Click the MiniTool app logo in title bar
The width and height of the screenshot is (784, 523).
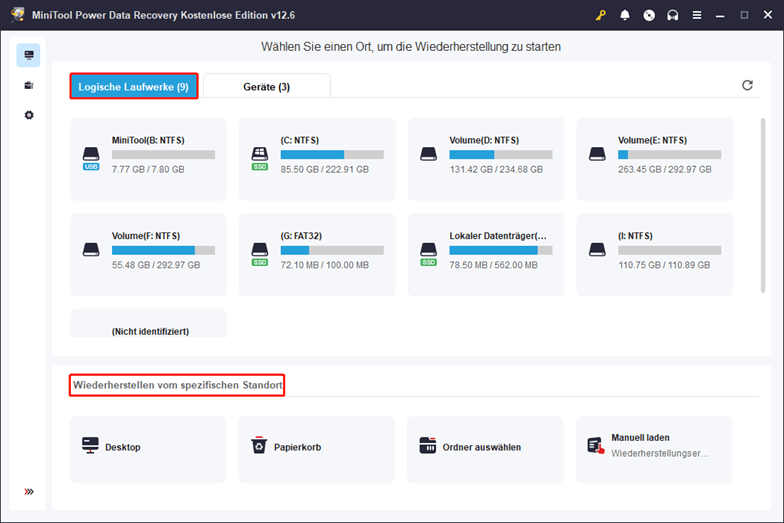(x=18, y=14)
